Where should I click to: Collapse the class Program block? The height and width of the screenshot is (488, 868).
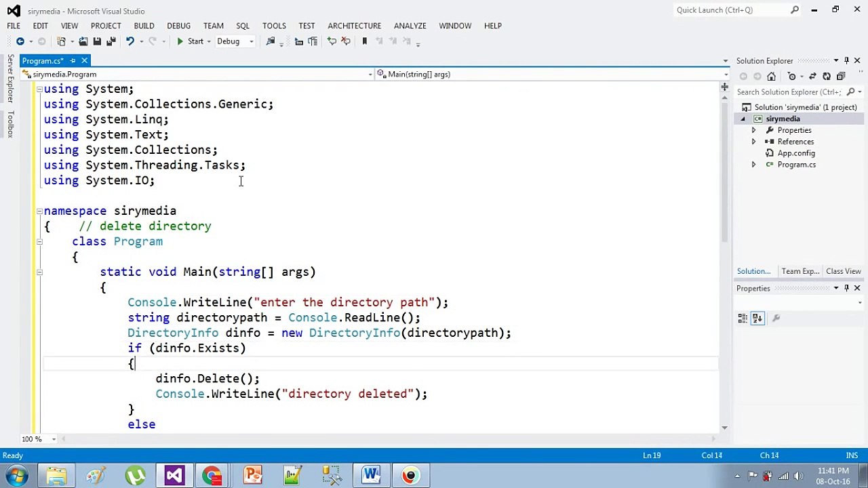pos(39,241)
